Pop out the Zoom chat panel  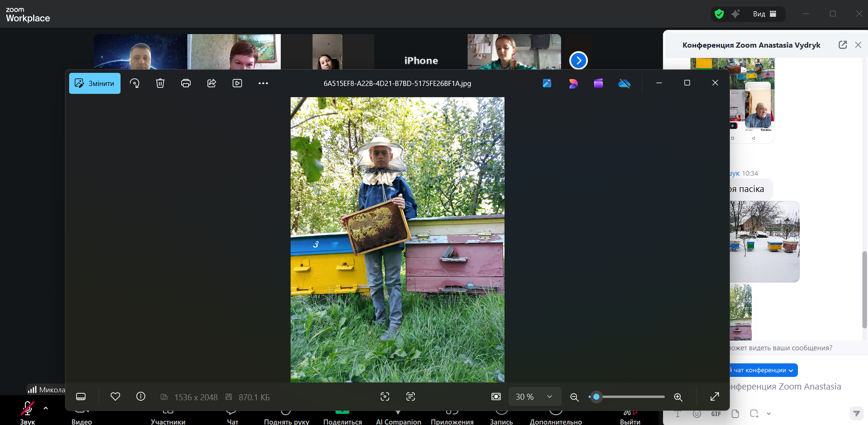pos(843,45)
